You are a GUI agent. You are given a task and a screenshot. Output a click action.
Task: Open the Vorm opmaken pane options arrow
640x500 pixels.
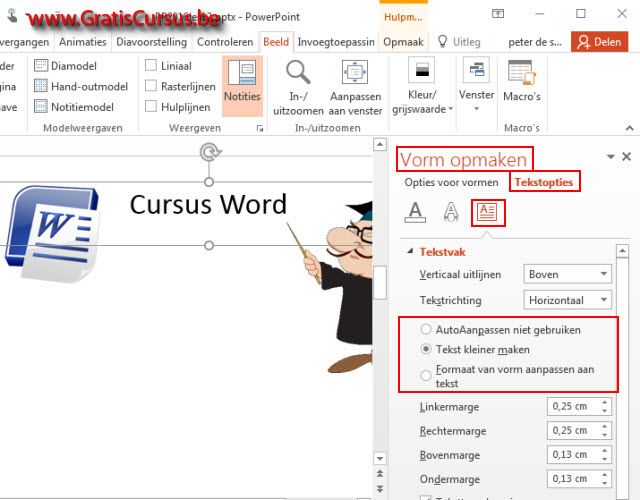pyautogui.click(x=611, y=157)
